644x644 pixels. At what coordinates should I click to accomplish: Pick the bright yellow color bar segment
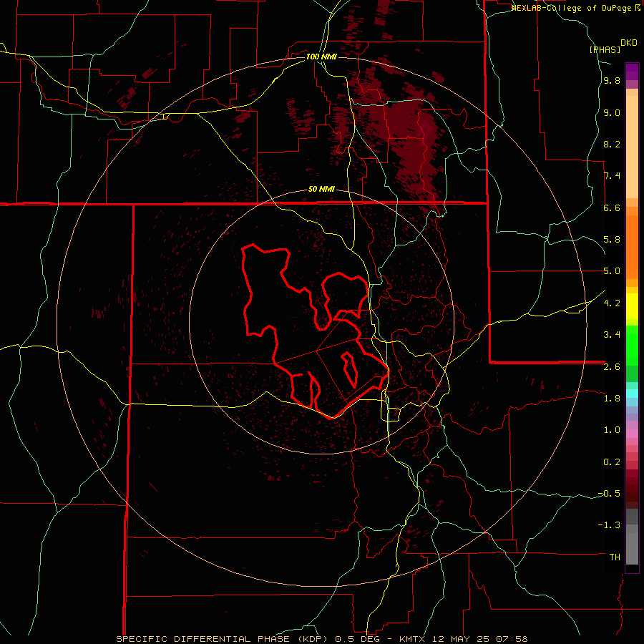pyautogui.click(x=632, y=306)
